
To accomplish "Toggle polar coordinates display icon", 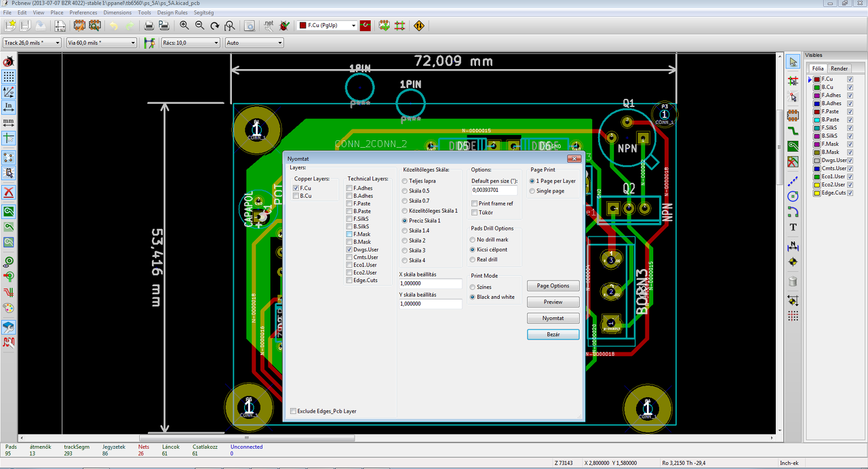I will 9,92.
